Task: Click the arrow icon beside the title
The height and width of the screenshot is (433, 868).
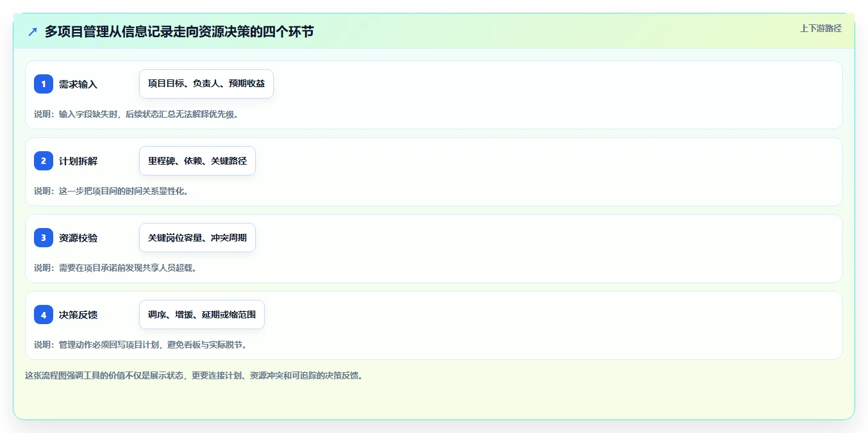Action: tap(33, 32)
